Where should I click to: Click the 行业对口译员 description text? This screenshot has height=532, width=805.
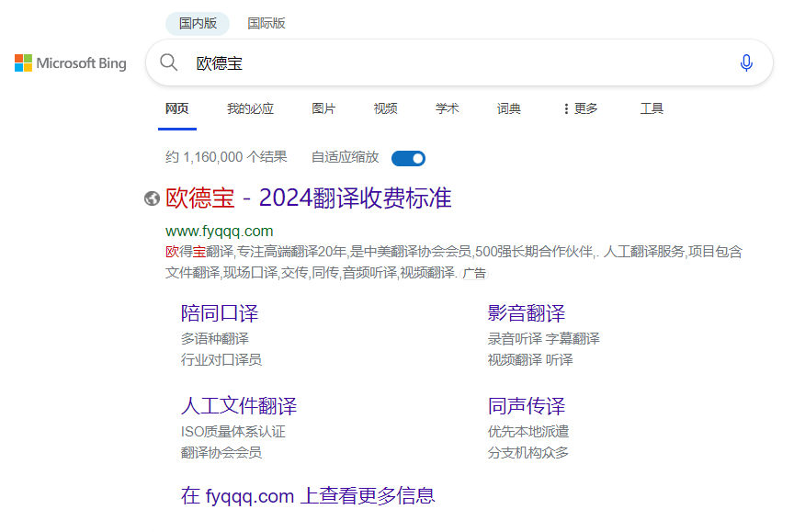pos(221,360)
